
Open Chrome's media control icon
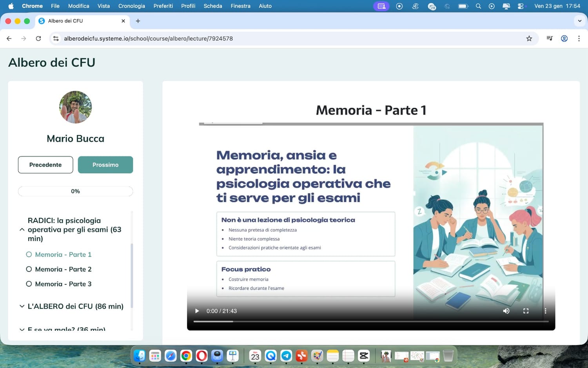pyautogui.click(x=550, y=38)
